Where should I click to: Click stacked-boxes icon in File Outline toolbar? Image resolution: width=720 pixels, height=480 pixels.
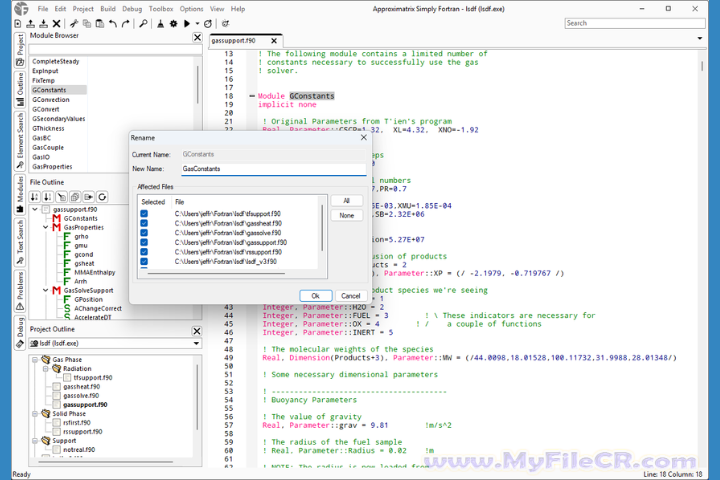[x=75, y=197]
